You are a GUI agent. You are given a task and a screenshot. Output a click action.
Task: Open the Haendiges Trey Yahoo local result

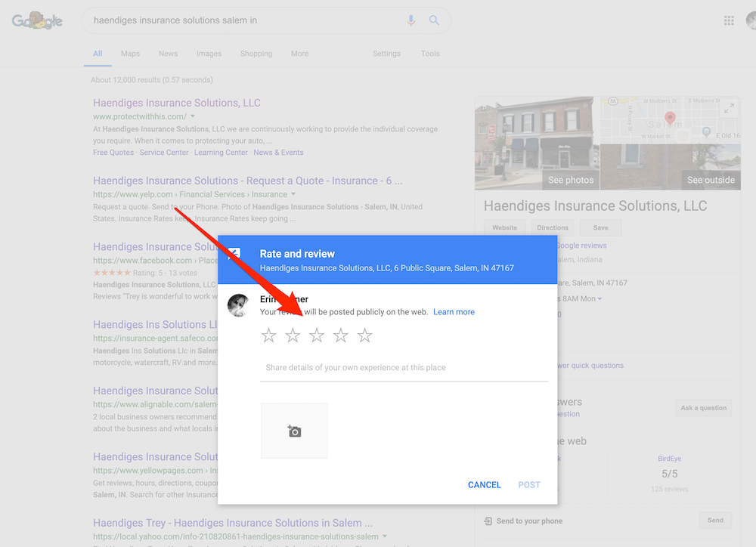[232, 523]
